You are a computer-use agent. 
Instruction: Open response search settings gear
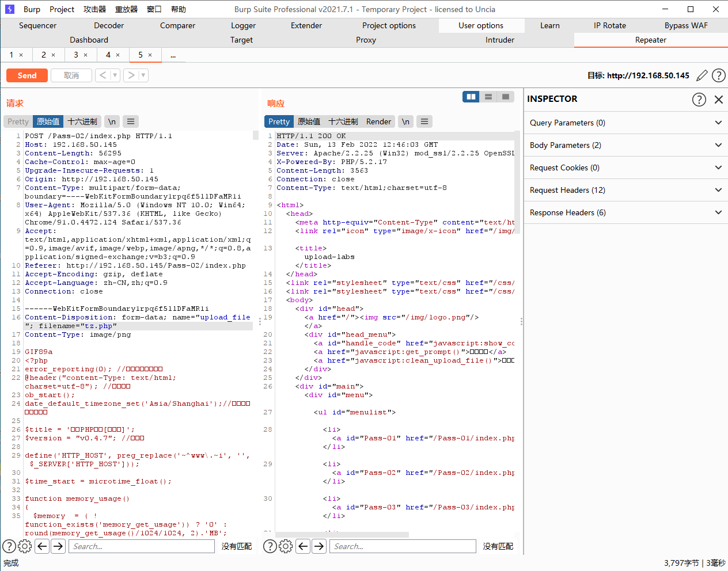[286, 546]
